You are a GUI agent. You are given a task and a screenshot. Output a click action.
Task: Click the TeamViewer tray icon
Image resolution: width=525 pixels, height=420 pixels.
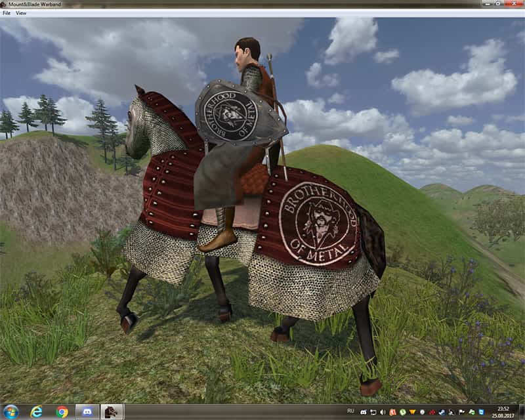click(x=481, y=412)
